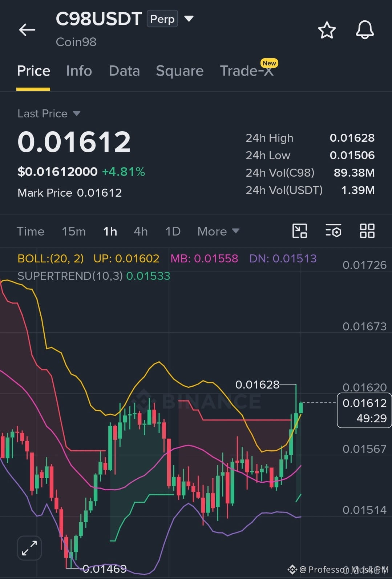Screen dimensions: 392x579
Task: Tap the large 0.01612 last price
Action: click(x=74, y=142)
